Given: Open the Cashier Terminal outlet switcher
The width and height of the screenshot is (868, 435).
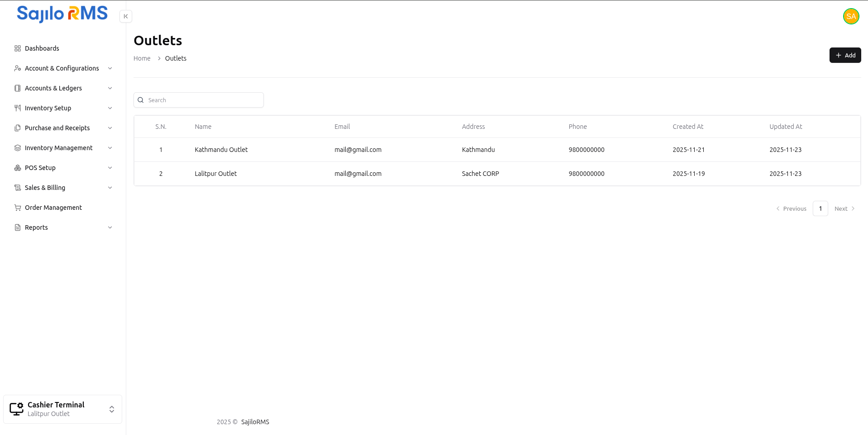Looking at the screenshot, I should click(x=111, y=409).
